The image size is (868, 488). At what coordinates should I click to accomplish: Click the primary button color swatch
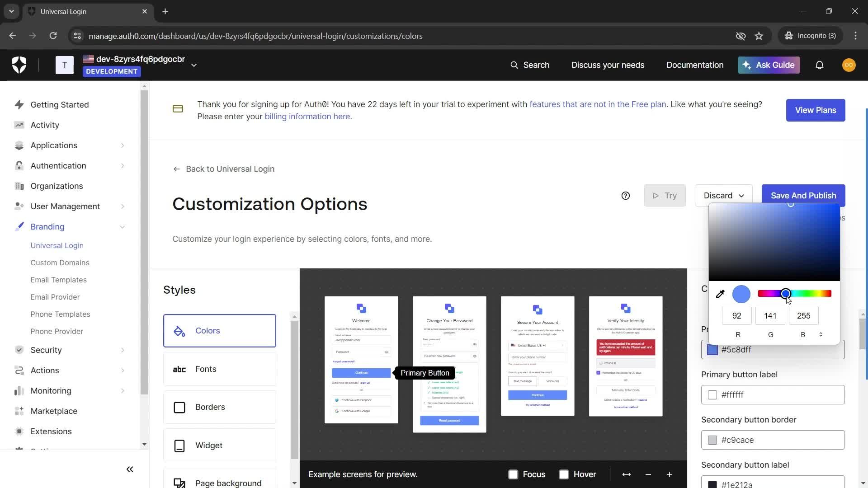[x=712, y=350]
